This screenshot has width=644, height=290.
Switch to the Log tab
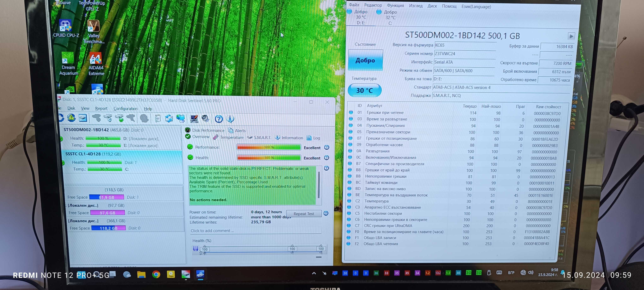313,138
